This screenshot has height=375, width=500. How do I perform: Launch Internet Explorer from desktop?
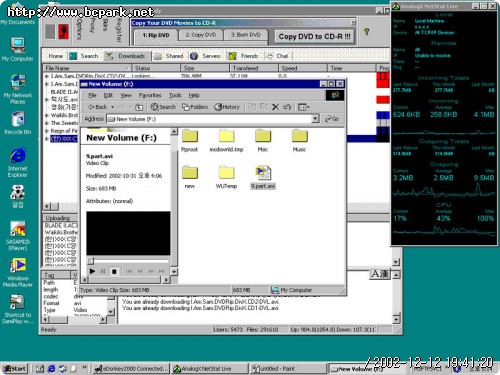[18, 162]
